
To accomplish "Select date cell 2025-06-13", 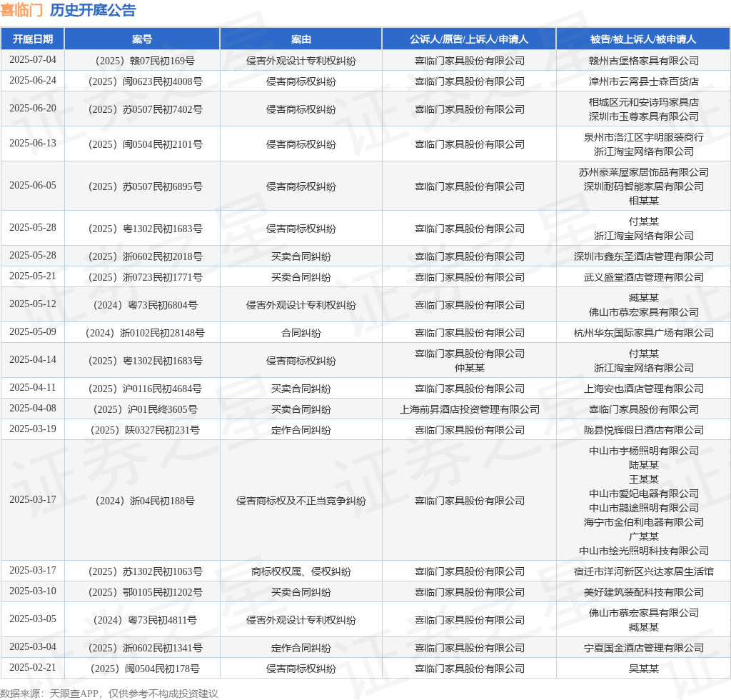I will pos(33,143).
